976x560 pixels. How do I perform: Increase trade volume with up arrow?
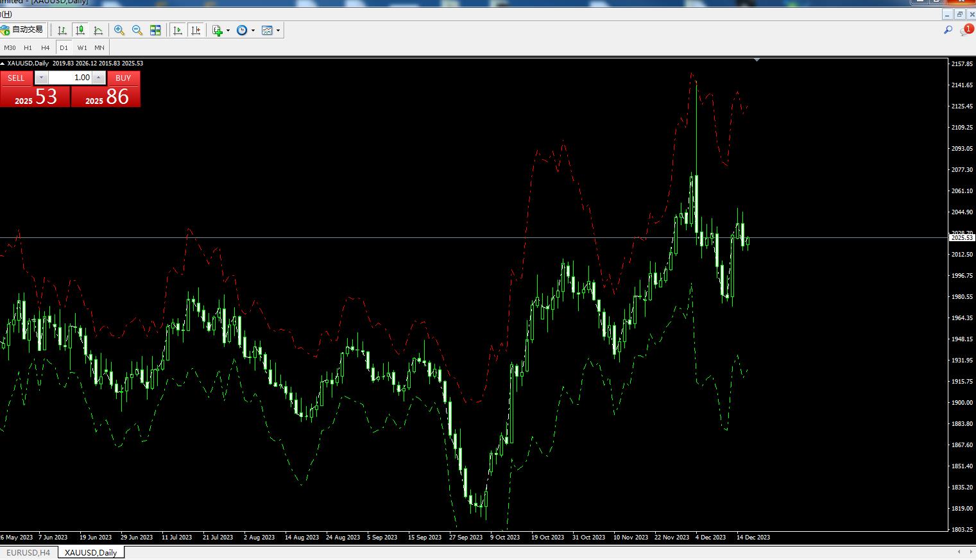[x=98, y=78]
